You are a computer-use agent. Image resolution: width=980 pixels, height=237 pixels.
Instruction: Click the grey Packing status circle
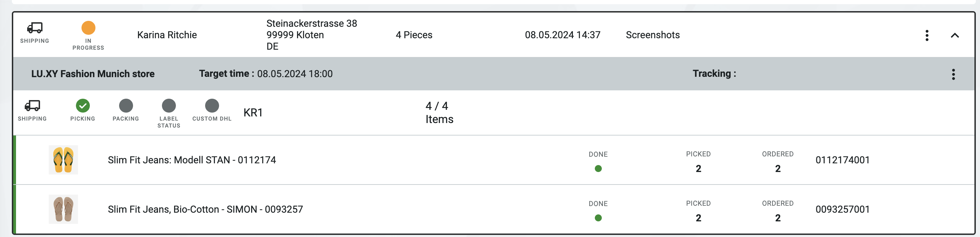pyautogui.click(x=126, y=106)
